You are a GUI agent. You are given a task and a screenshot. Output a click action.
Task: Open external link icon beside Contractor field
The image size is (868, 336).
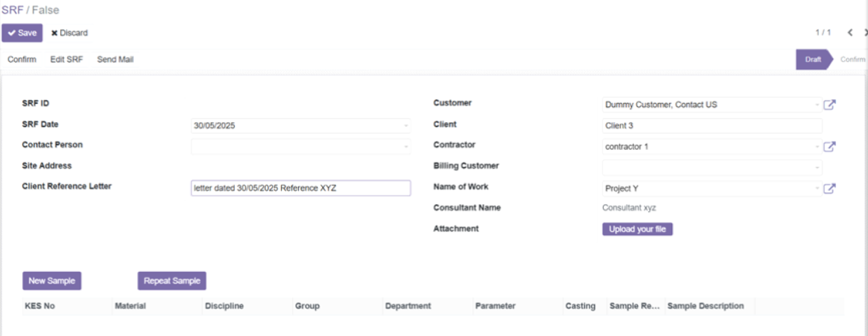(830, 147)
